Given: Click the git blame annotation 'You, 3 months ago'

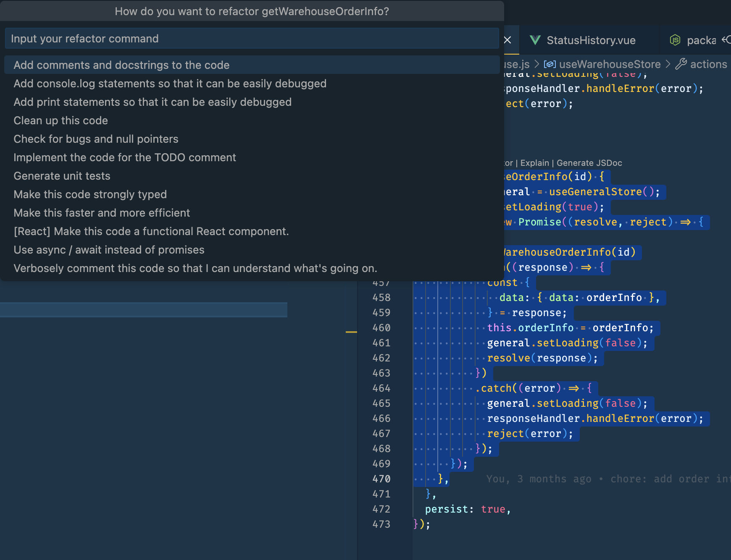Looking at the screenshot, I should 539,479.
